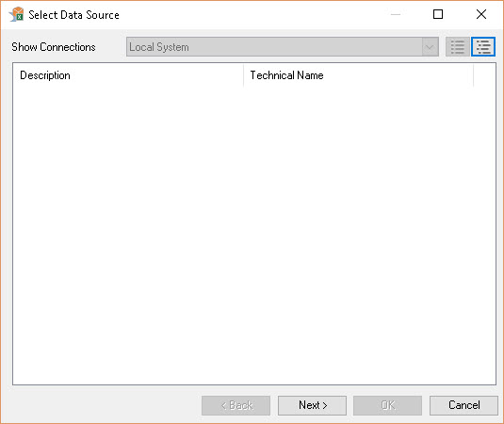504x424 pixels.
Task: Click the Show Connections label
Action: point(54,47)
